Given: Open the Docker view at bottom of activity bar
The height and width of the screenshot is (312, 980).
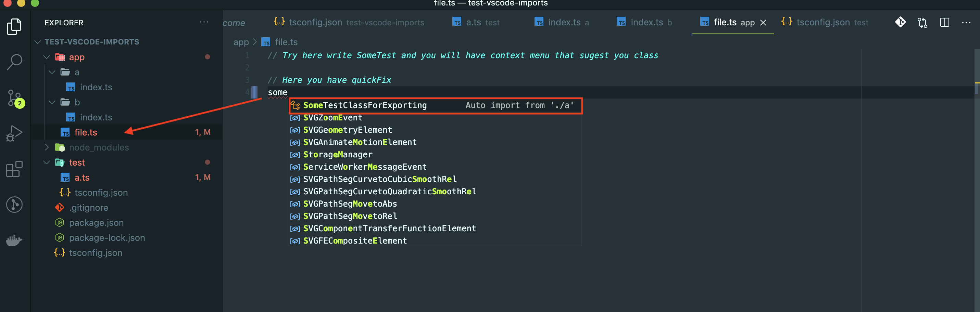Looking at the screenshot, I should (14, 240).
